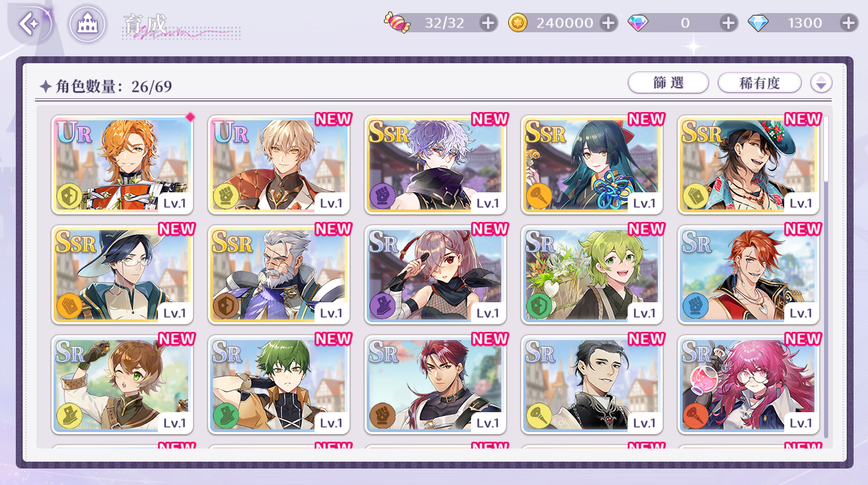Screen dimensions: 868x485
Task: Add blue diamonds with plus icon
Action: pos(849,23)
